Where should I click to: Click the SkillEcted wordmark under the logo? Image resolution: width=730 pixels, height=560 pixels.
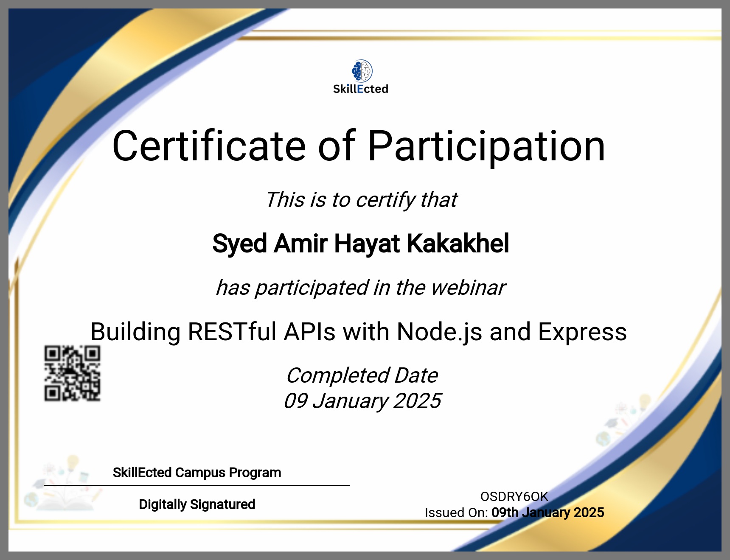point(360,89)
